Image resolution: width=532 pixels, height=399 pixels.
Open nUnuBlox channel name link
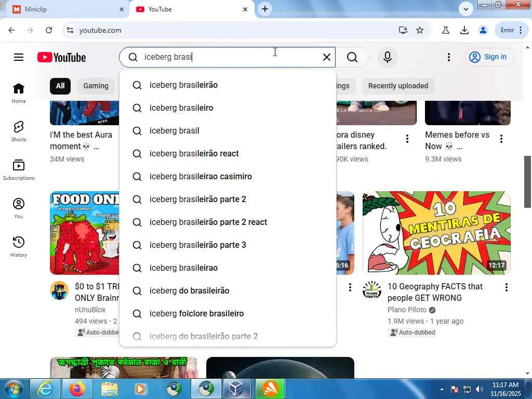click(90, 310)
